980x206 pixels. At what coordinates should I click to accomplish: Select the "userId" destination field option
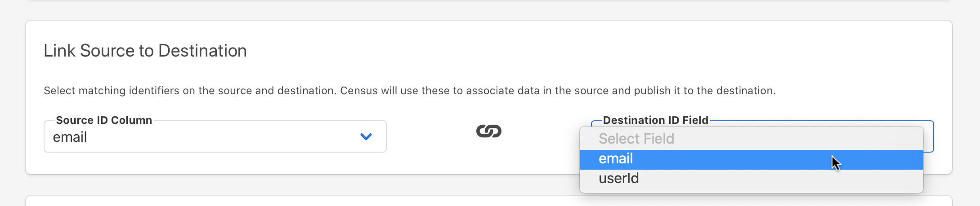618,179
